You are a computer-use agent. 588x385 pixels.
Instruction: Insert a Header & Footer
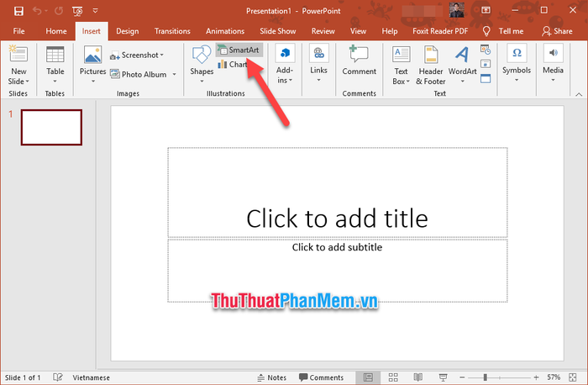point(430,61)
